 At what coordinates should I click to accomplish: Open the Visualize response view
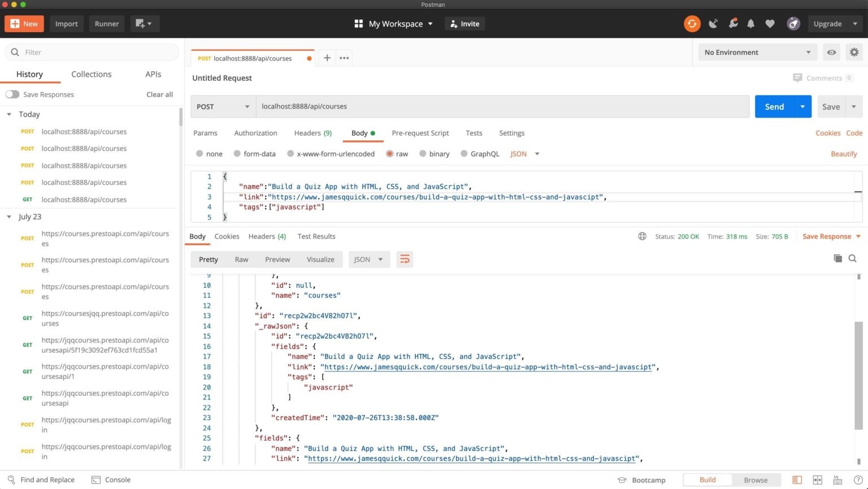click(320, 259)
